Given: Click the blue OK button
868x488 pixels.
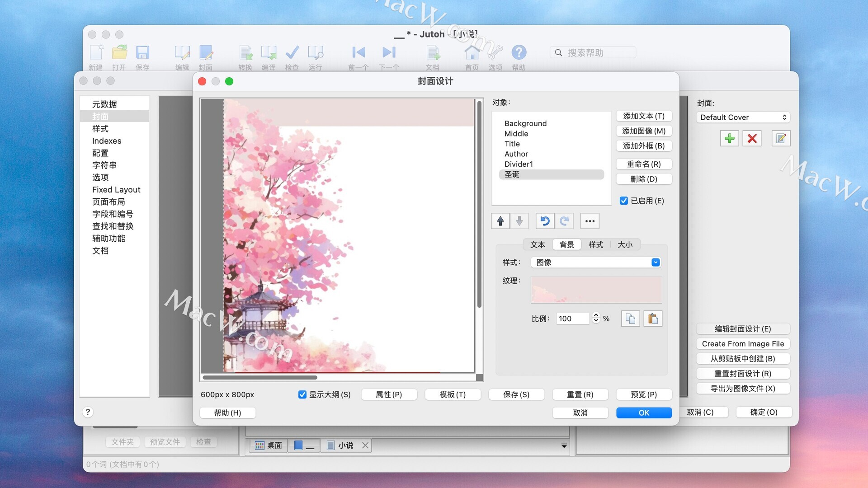Looking at the screenshot, I should (x=643, y=413).
